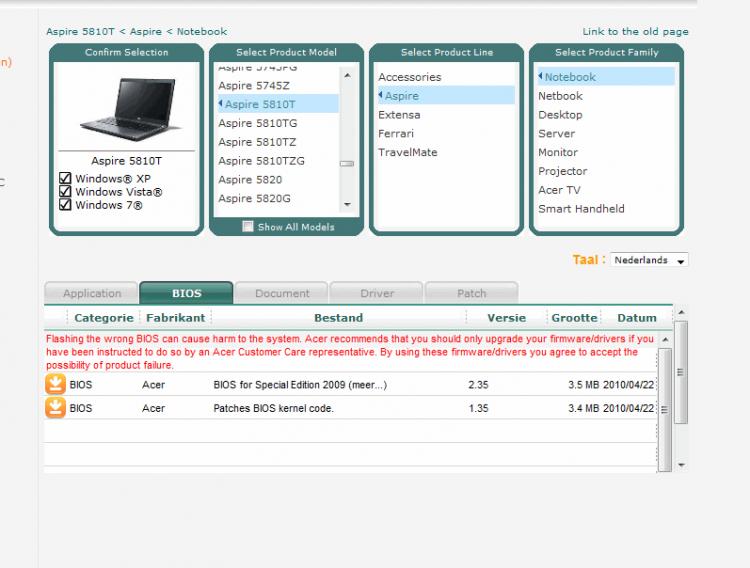The width and height of the screenshot is (750, 568).
Task: Toggle the Windows 7 checkbox
Action: tap(65, 205)
